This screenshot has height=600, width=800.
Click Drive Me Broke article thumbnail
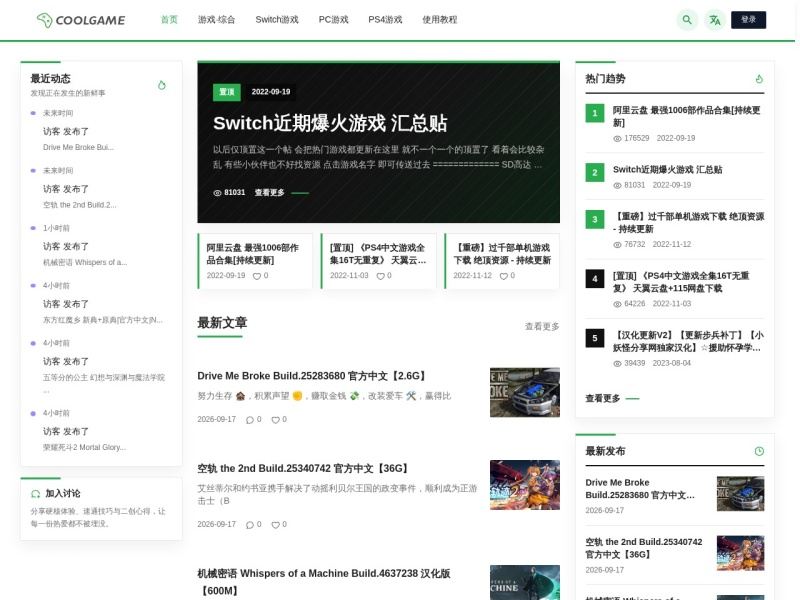[x=524, y=392]
